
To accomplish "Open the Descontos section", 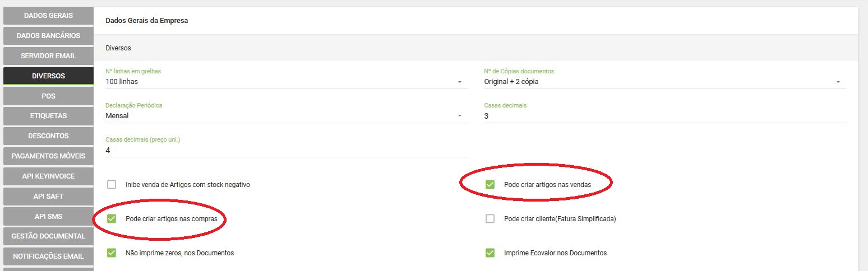I will 48,136.
